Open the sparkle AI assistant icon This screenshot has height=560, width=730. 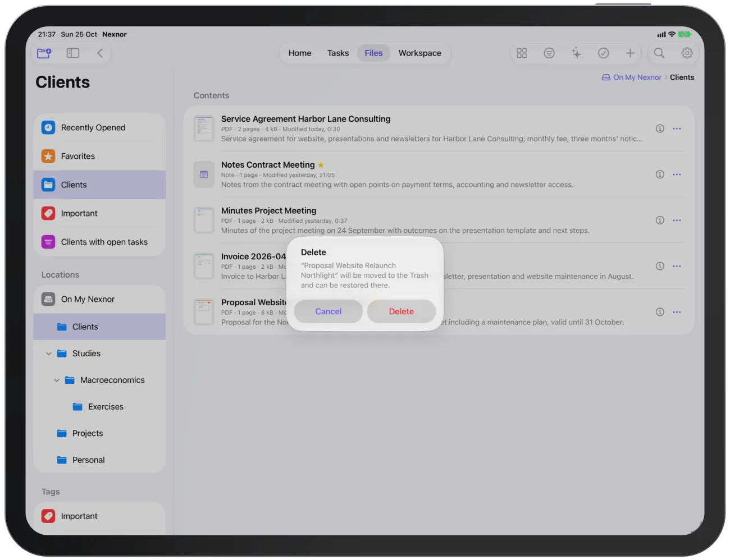click(576, 53)
